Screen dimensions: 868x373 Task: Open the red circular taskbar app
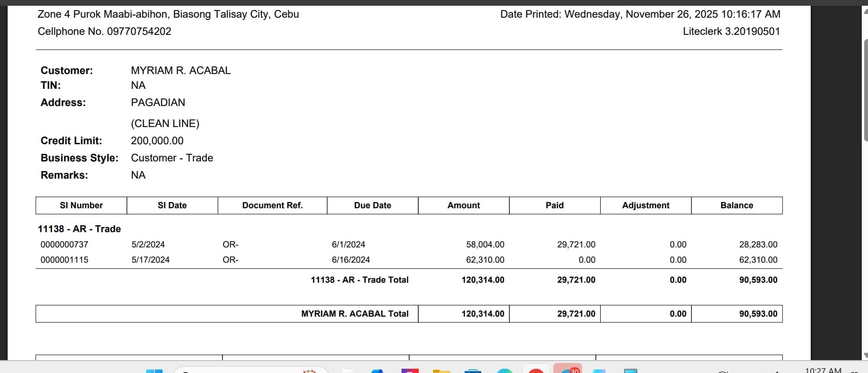[x=536, y=371]
